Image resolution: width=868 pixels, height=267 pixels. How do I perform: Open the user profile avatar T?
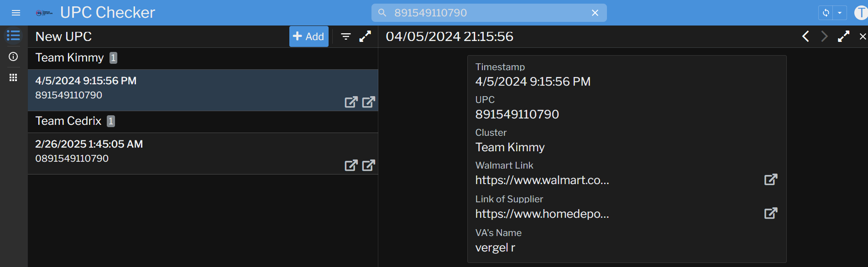pos(861,13)
